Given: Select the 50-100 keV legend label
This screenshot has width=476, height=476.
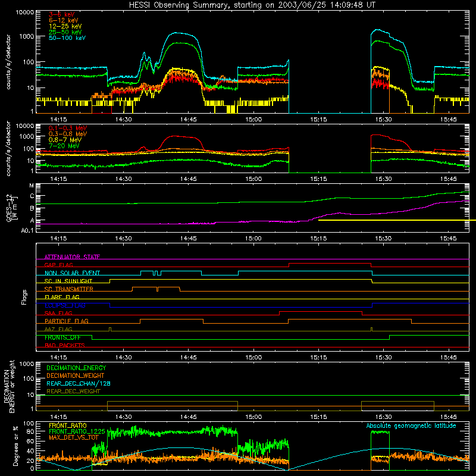Looking at the screenshot, I should 67,38.
